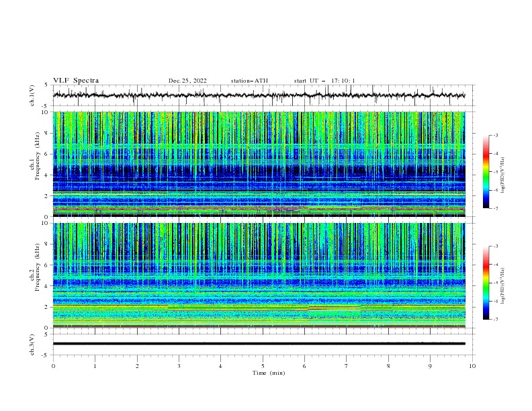Select ch.1 color bar "log(PSD)(V²/Hz)" label
This screenshot has height=411, width=532.
pos(503,175)
